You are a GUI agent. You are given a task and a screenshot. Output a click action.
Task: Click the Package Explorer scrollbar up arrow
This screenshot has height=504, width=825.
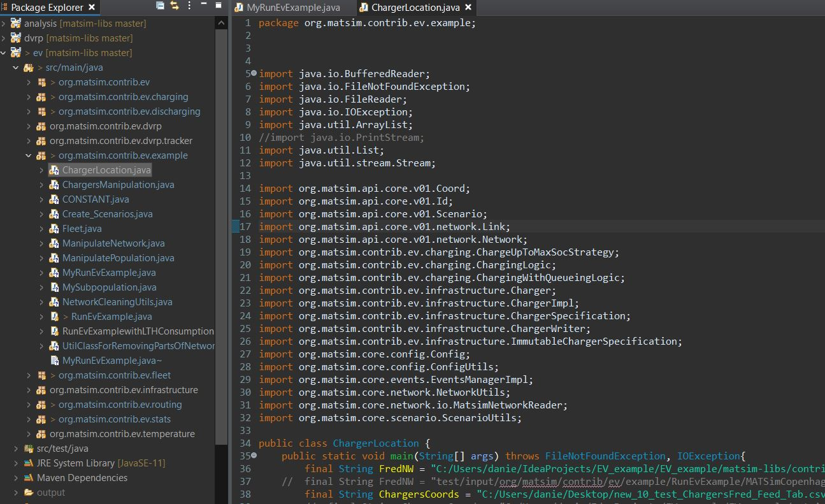click(221, 23)
